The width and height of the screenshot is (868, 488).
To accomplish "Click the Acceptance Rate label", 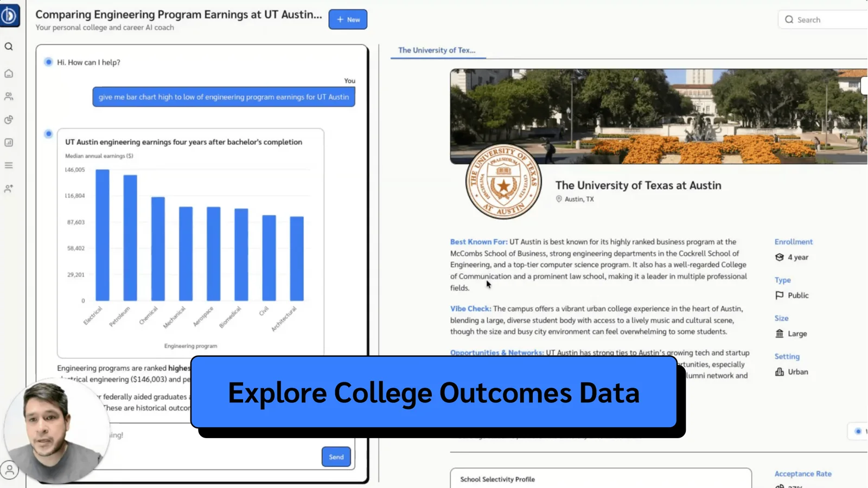I will pos(803,473).
